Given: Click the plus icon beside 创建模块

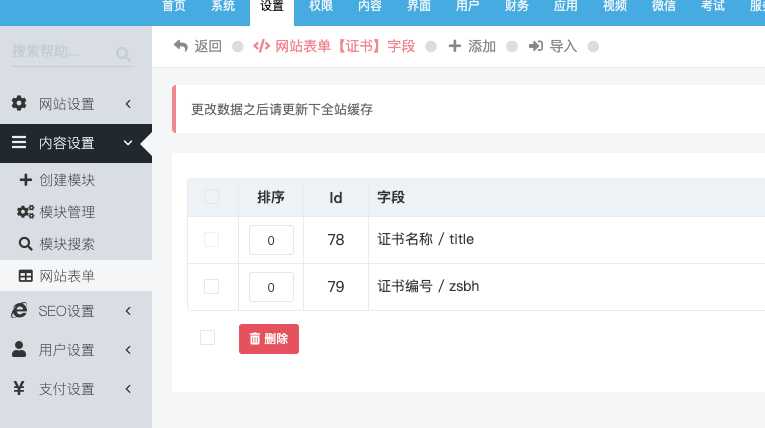Looking at the screenshot, I should tap(25, 180).
